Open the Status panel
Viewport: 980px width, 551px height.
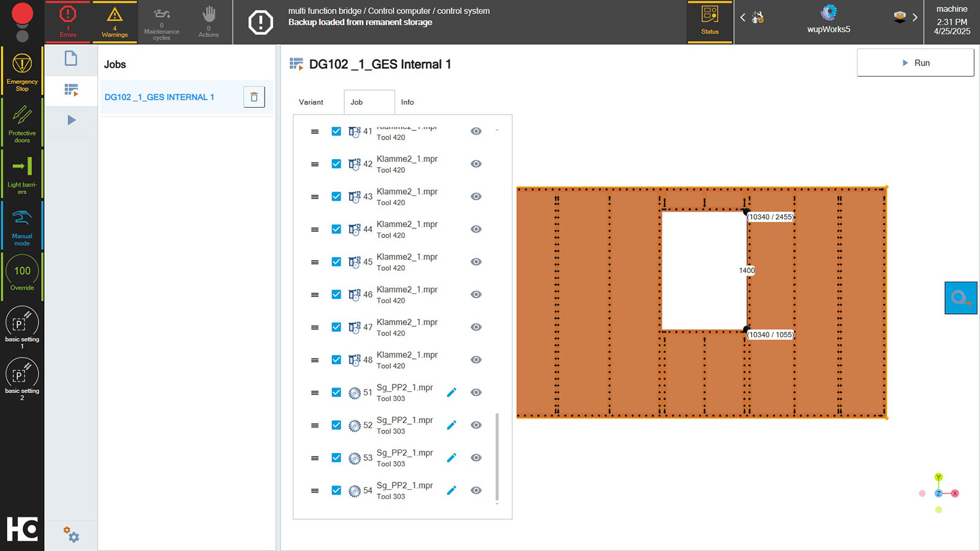pyautogui.click(x=710, y=22)
